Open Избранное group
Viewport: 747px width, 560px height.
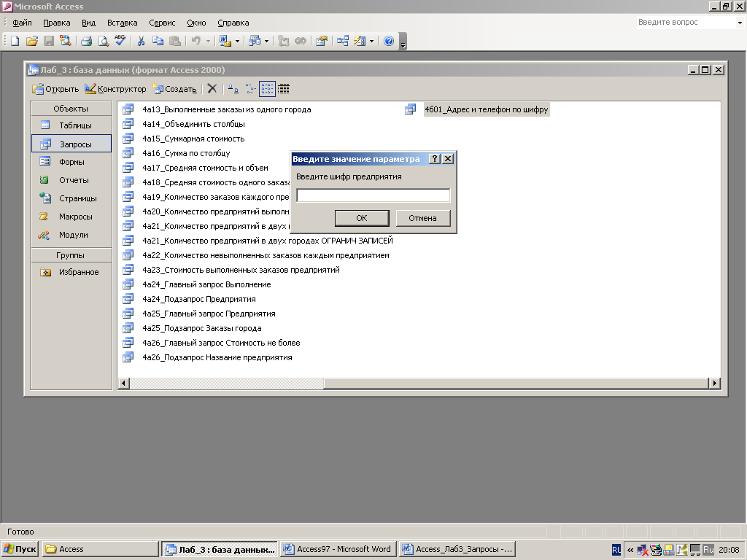71,272
